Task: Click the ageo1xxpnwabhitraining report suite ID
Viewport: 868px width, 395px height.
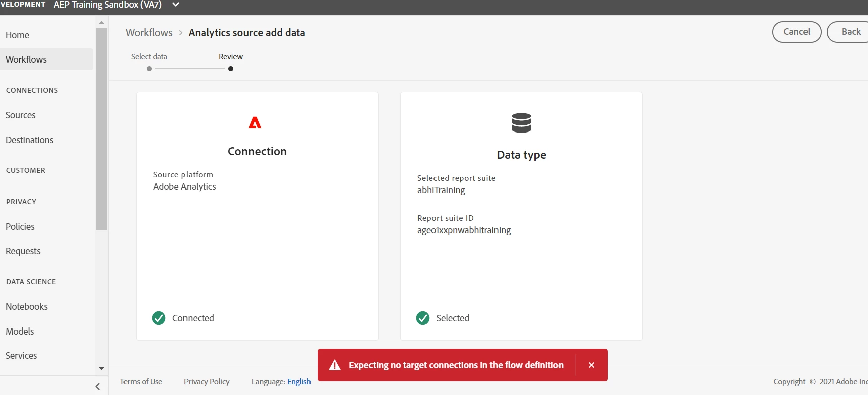Action: [464, 230]
